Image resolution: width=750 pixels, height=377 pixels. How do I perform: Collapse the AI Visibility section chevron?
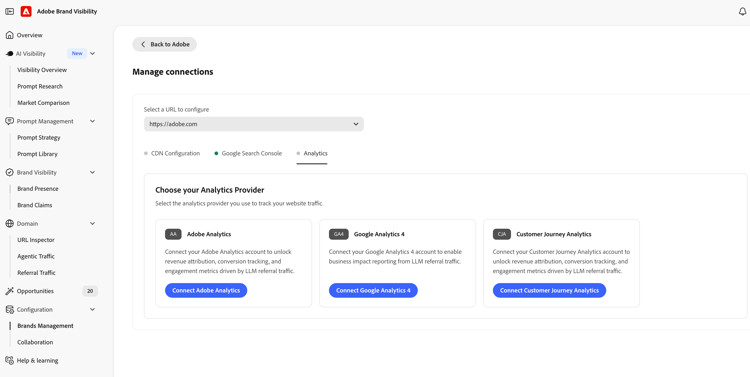coord(93,54)
